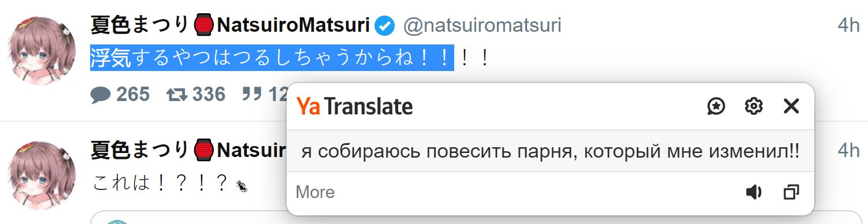Click the highlighted Japanese tweet text
Viewport: 868px width, 224px height.
[x=272, y=58]
